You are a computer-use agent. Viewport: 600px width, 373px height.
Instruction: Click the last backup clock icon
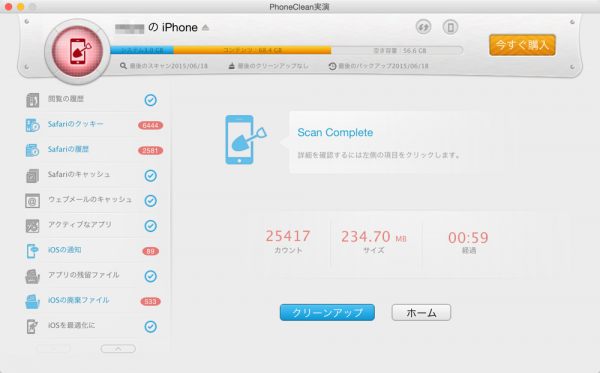pos(332,66)
